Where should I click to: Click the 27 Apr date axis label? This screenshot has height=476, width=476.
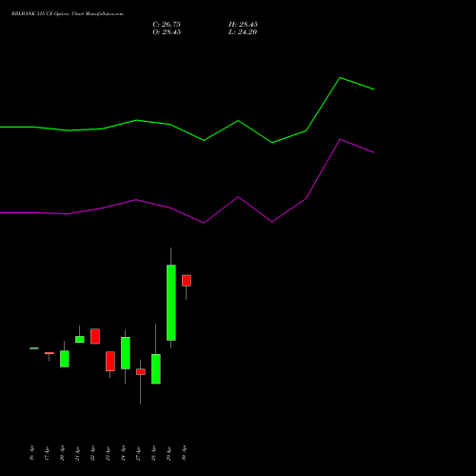[138, 453]
